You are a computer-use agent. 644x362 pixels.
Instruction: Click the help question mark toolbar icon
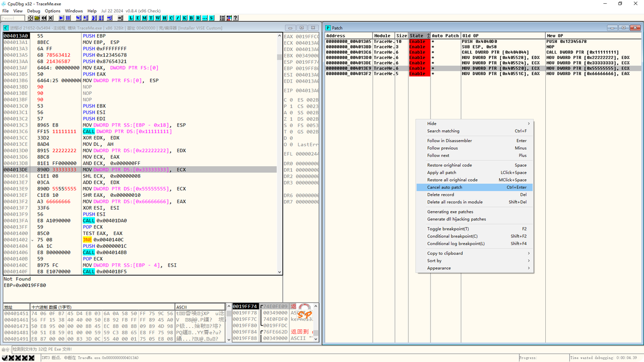[x=235, y=18]
